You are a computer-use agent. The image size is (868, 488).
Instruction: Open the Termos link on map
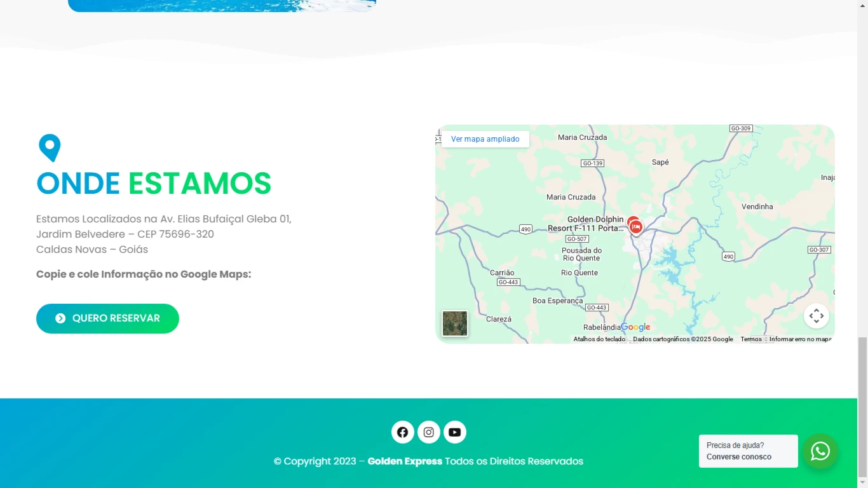point(751,339)
